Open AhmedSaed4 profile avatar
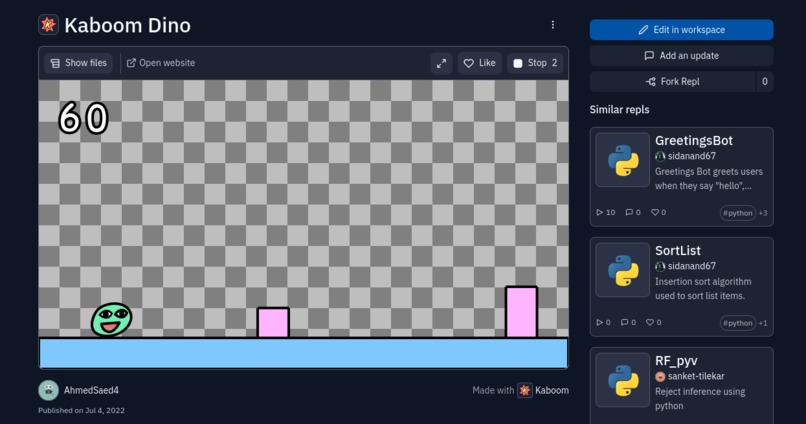The image size is (806, 424). 48,390
